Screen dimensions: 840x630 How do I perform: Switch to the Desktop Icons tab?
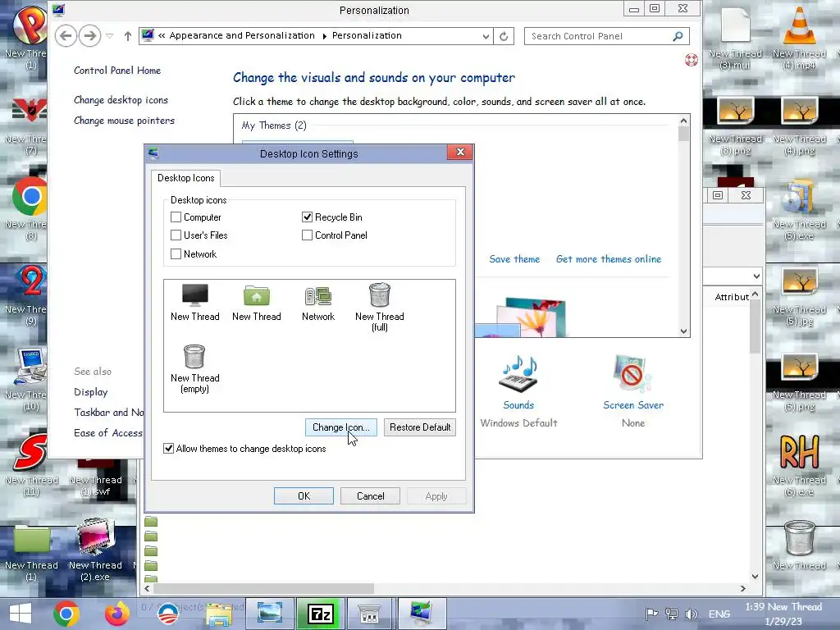click(185, 178)
